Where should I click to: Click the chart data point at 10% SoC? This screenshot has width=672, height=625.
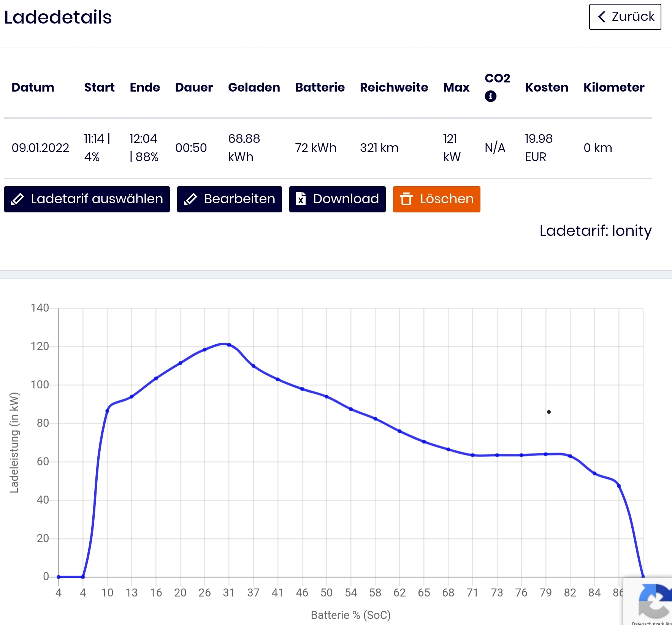107,411
